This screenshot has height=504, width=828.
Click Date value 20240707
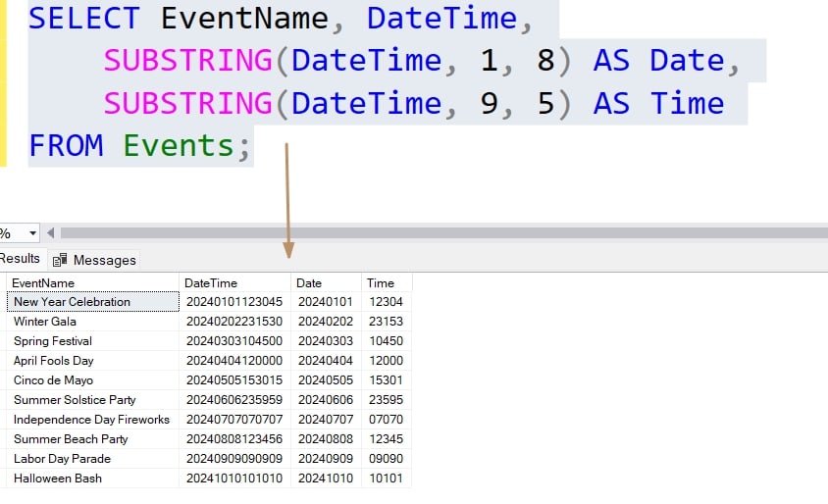tap(326, 420)
